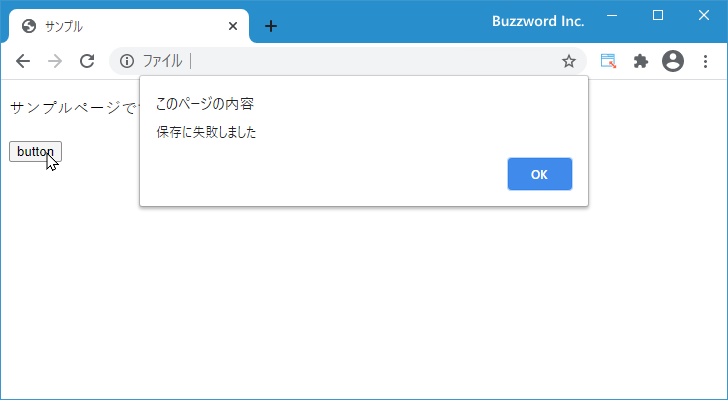Close the サンプル tab
728x400 pixels.
point(233,26)
